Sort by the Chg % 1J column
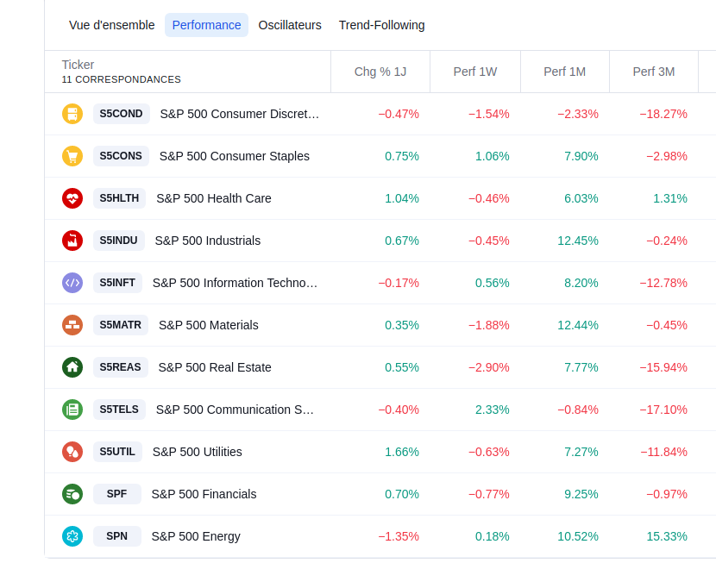716x588 pixels. coord(380,72)
